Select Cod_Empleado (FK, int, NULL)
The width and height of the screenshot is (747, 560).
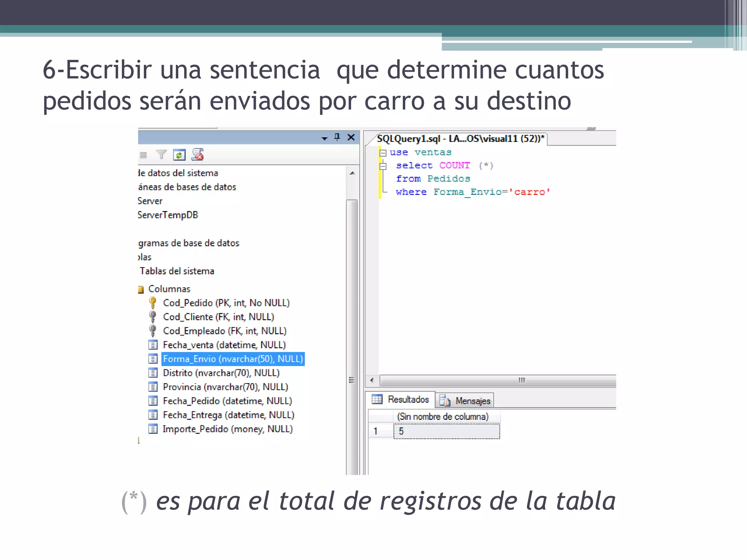point(225,331)
